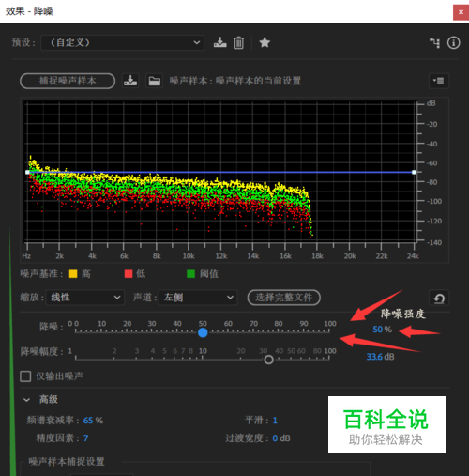The image size is (469, 476).
Task: Save noise sample to disk
Action: [x=130, y=81]
